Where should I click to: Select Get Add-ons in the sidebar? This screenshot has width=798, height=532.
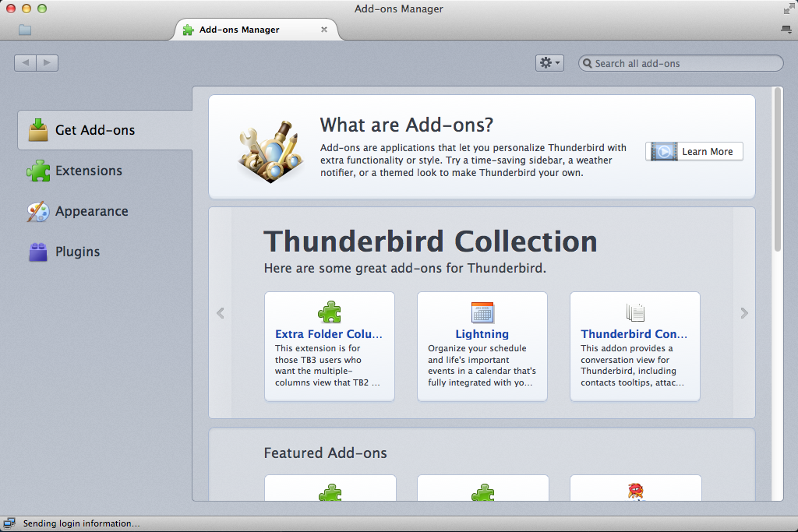point(105,130)
